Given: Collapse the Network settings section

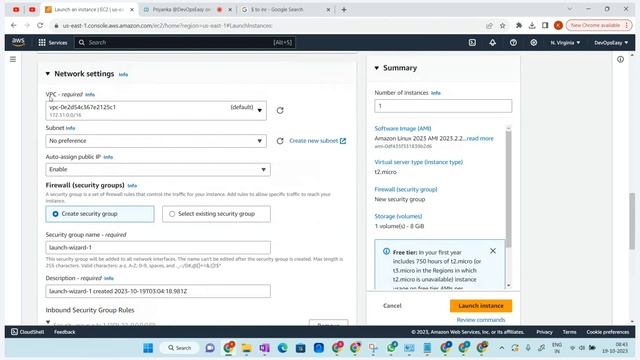Looking at the screenshot, I should [x=48, y=74].
